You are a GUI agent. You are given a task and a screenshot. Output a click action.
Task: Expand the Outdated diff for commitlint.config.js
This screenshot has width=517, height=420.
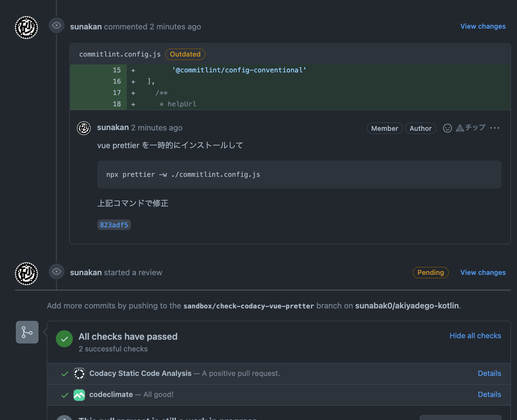(185, 54)
